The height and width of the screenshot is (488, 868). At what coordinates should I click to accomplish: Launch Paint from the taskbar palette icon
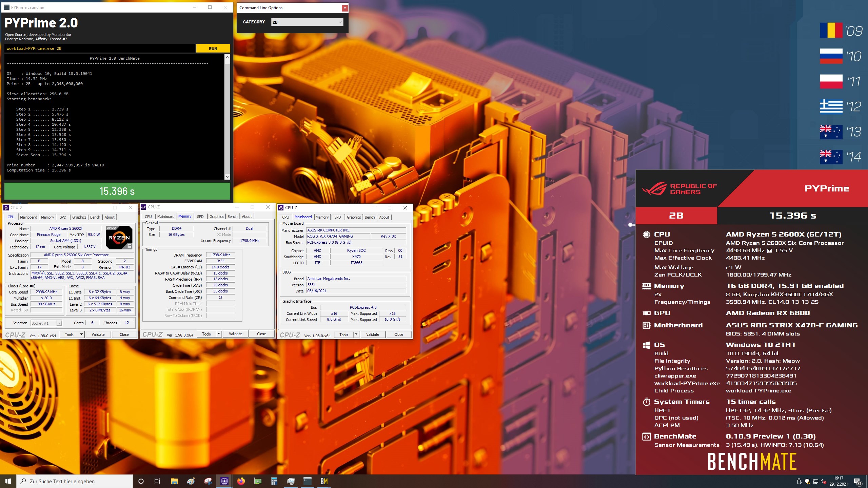coord(191,481)
